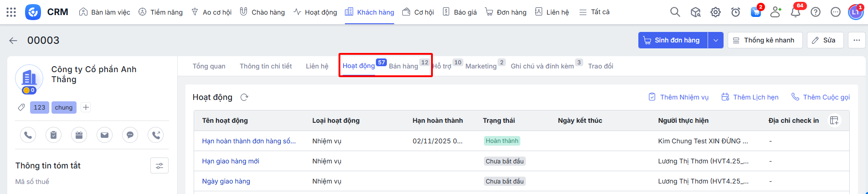Switch to Bán hàng tab
Screen dimensions: 868x194
click(404, 66)
